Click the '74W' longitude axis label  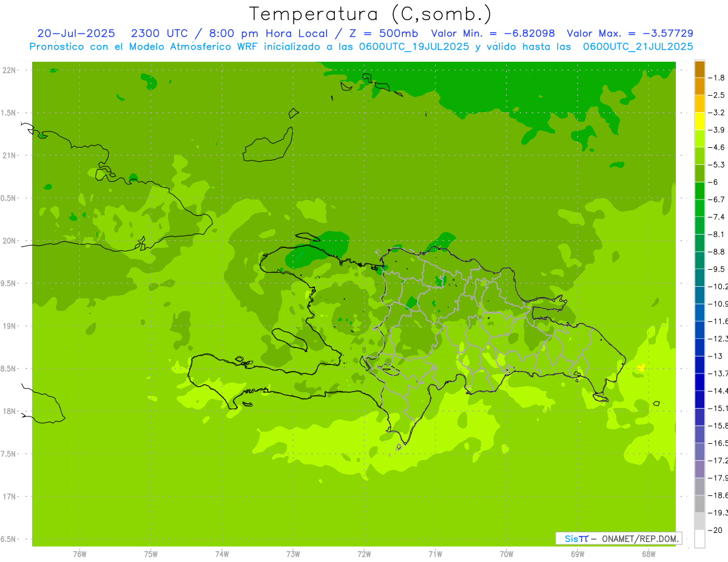click(x=222, y=554)
